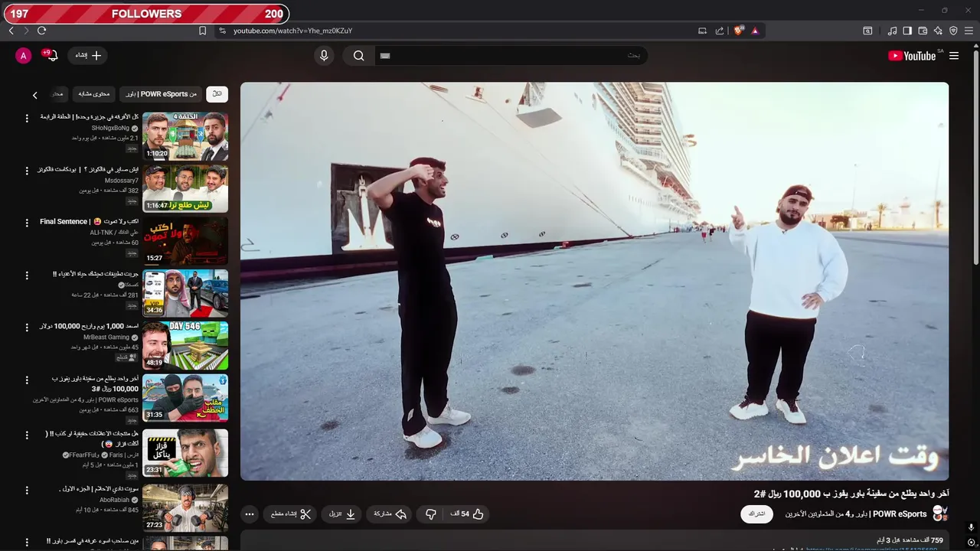Open Brave Shields lion icon

738,31
